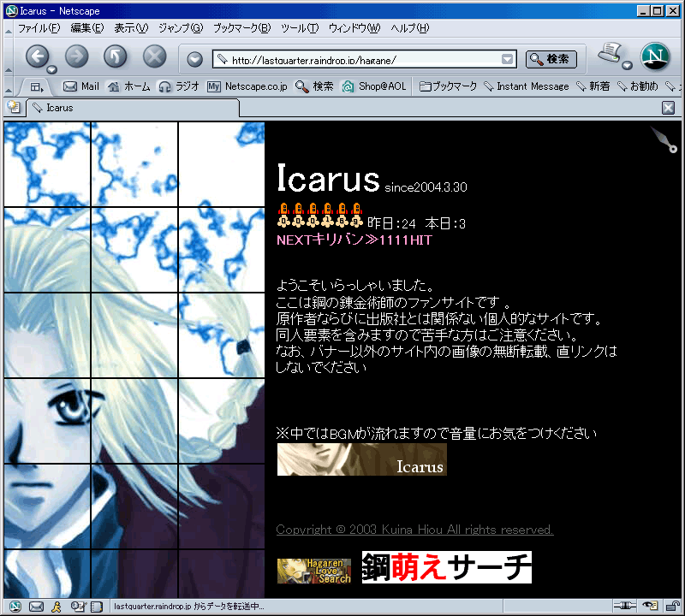
Task: Click the status text 'lastquarter.raindrop.jp からデータを転送中...'
Action: pos(188,607)
